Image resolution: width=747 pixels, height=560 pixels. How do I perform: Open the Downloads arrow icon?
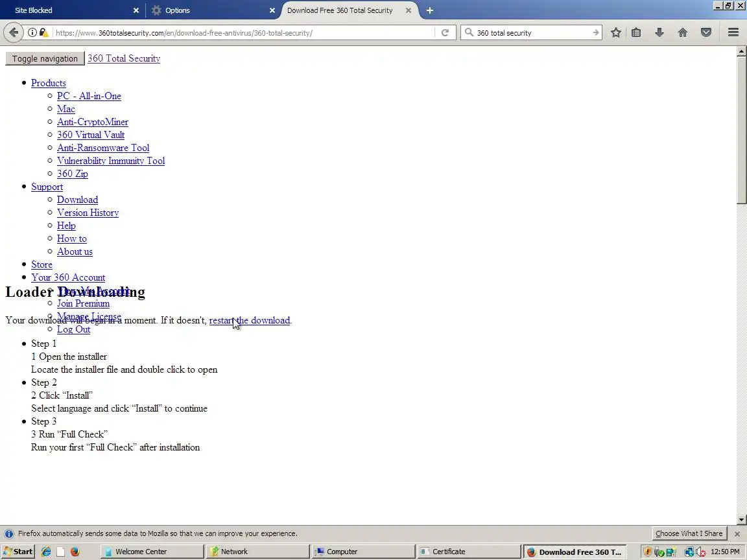659,32
